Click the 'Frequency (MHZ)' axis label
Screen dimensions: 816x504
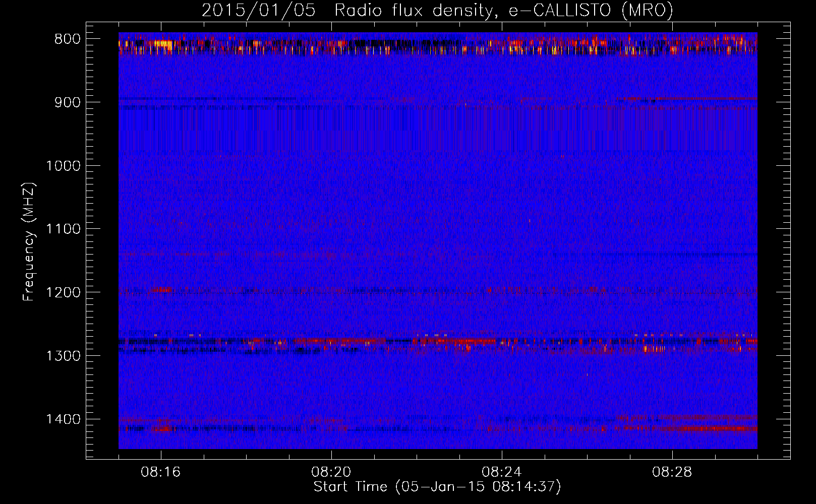(x=29, y=241)
